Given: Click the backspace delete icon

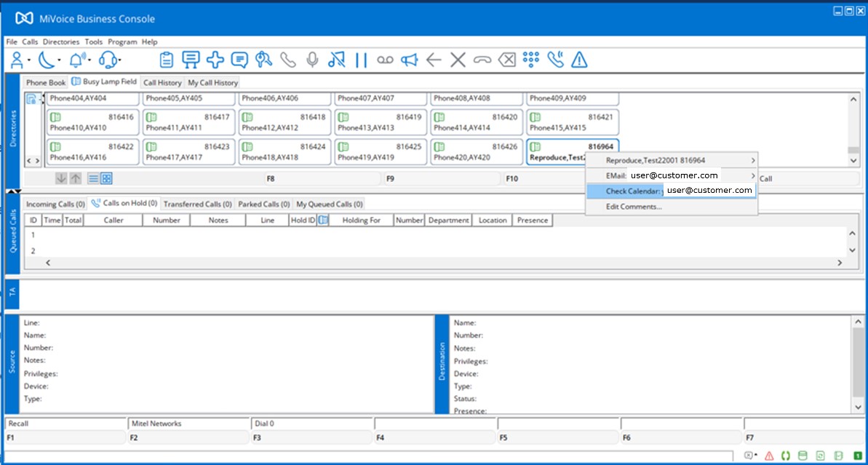Looking at the screenshot, I should click(506, 60).
